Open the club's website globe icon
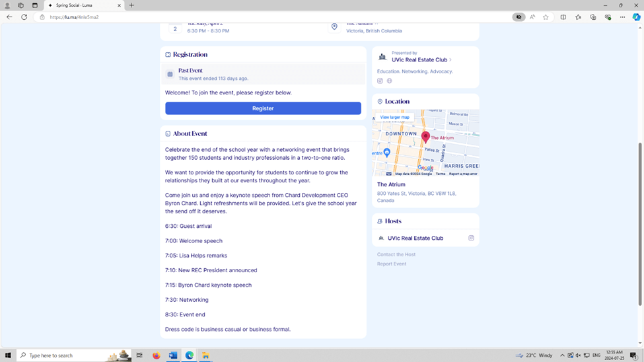 [389, 81]
